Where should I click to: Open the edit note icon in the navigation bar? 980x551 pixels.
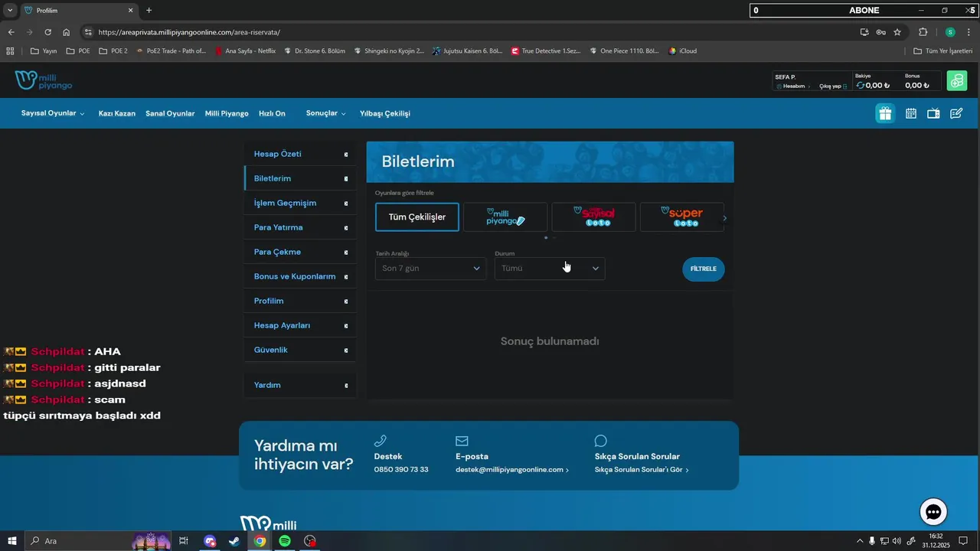[956, 113]
